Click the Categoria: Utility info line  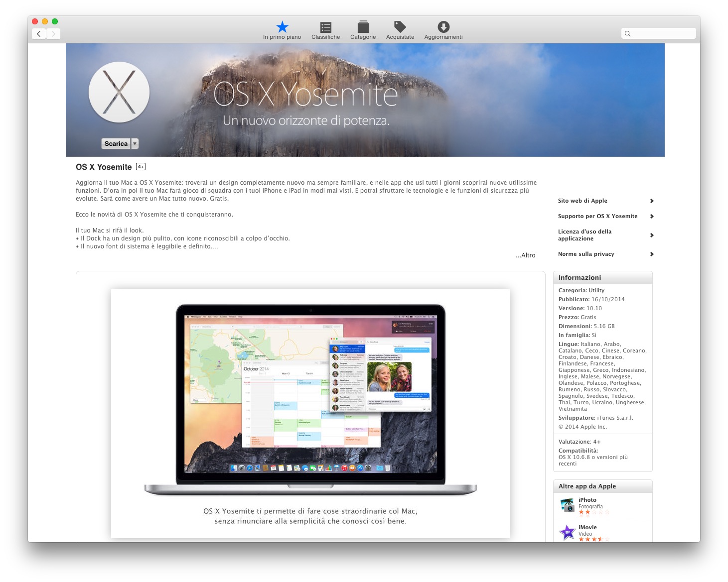tap(582, 290)
